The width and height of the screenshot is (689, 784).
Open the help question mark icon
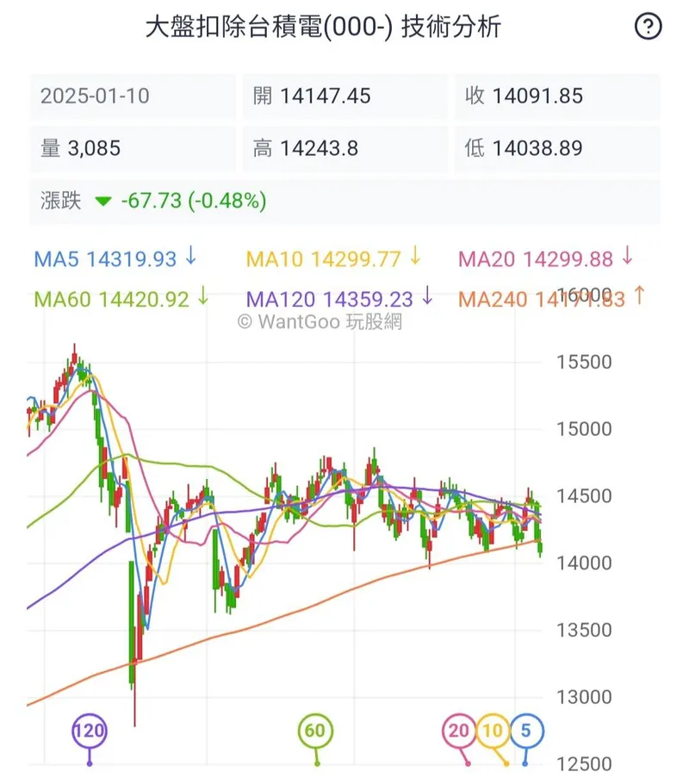[648, 28]
